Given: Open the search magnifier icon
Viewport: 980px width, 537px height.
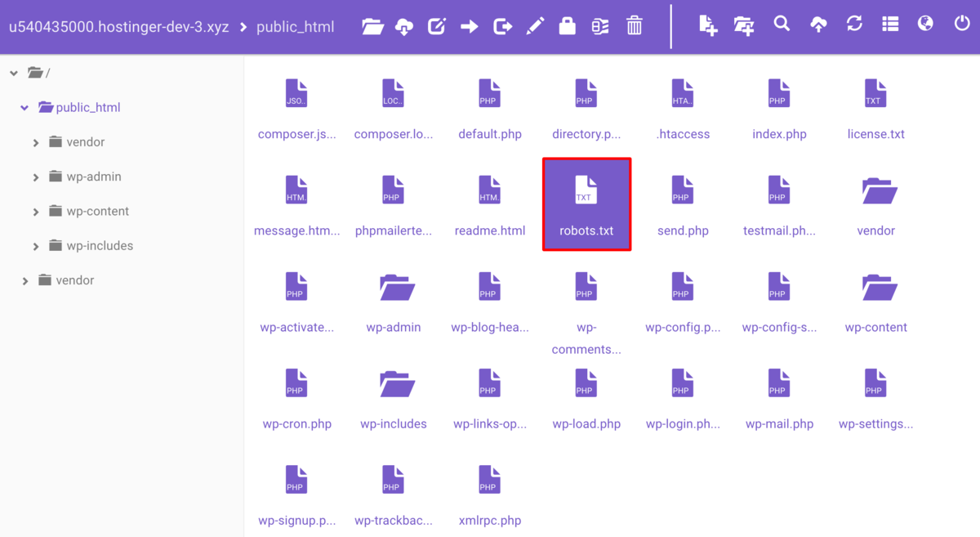Looking at the screenshot, I should (x=782, y=25).
